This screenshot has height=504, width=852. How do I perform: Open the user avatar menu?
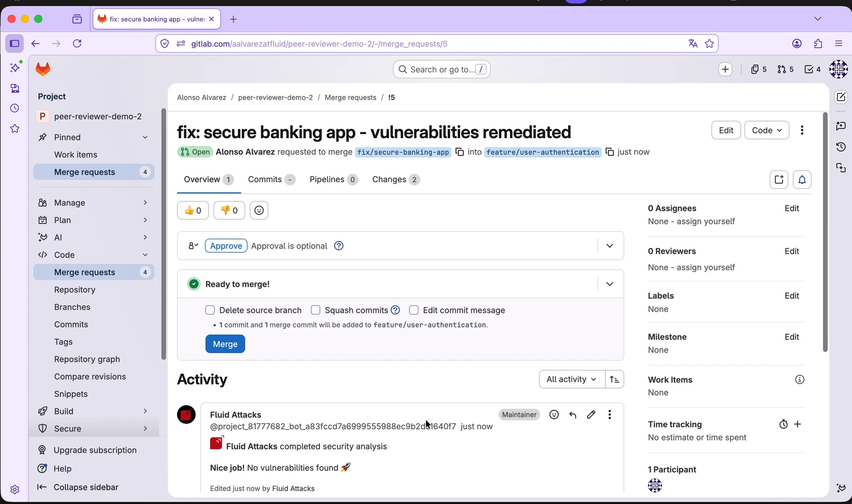(x=838, y=69)
